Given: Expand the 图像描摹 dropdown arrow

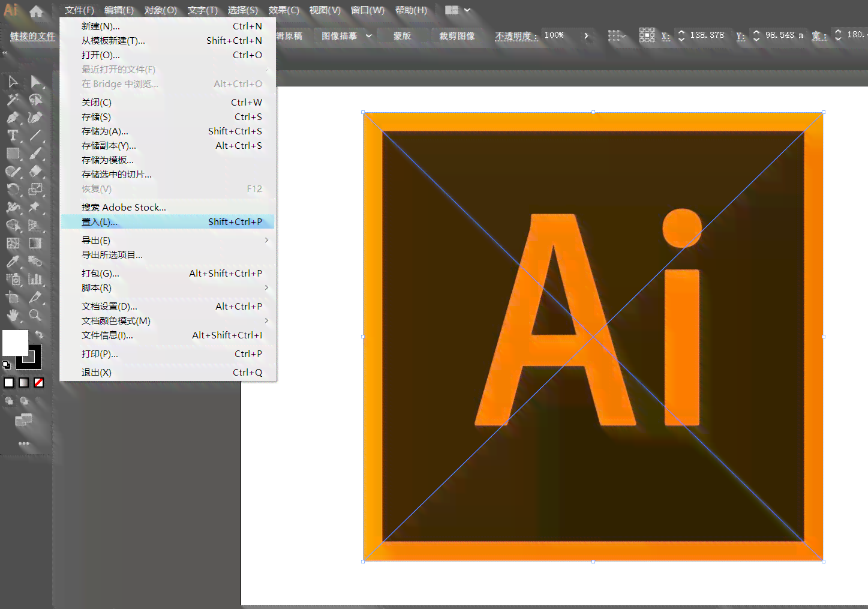Looking at the screenshot, I should click(369, 36).
